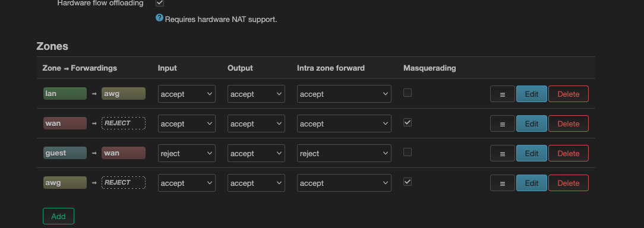
Task: Click the REJECT forwarding badge in awg row
Action: point(123,182)
